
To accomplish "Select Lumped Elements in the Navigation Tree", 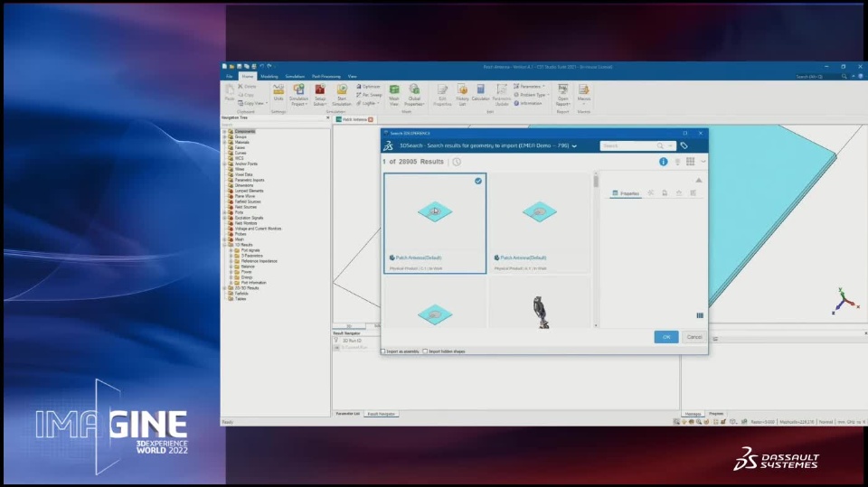I will 249,191.
